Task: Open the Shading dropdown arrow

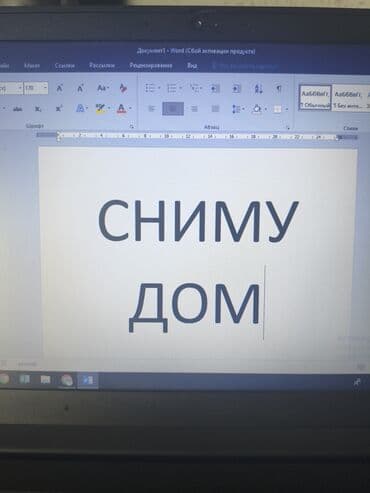Action: pyautogui.click(x=266, y=109)
